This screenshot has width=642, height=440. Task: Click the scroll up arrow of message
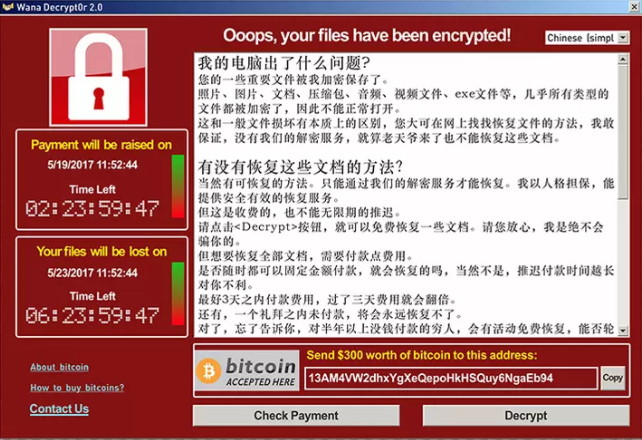(623, 59)
